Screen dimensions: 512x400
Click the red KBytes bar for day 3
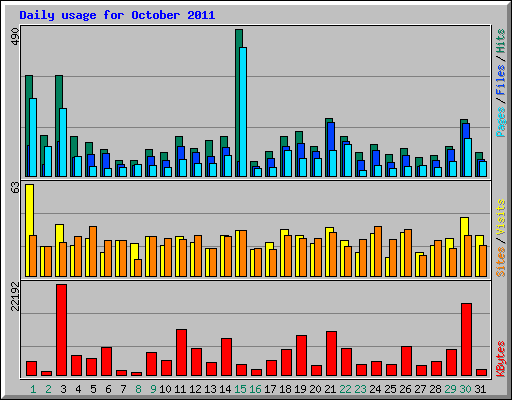(x=62, y=330)
